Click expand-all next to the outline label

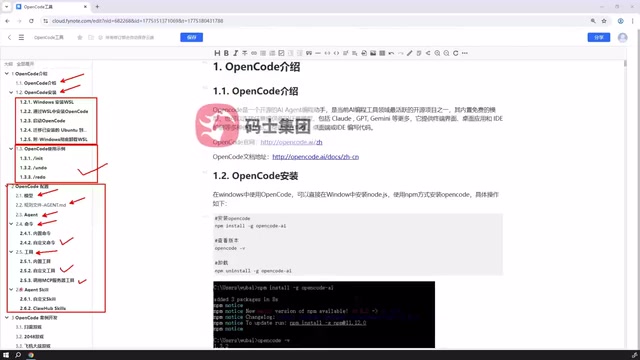click(25, 64)
